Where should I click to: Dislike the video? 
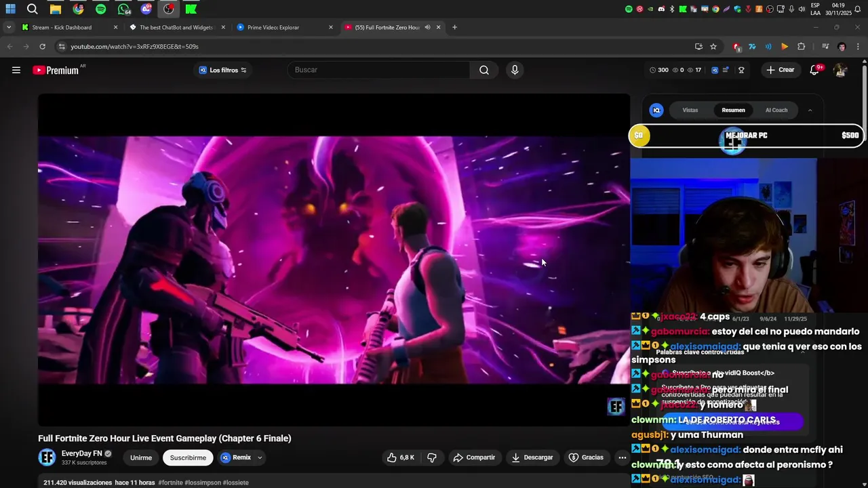tap(432, 457)
